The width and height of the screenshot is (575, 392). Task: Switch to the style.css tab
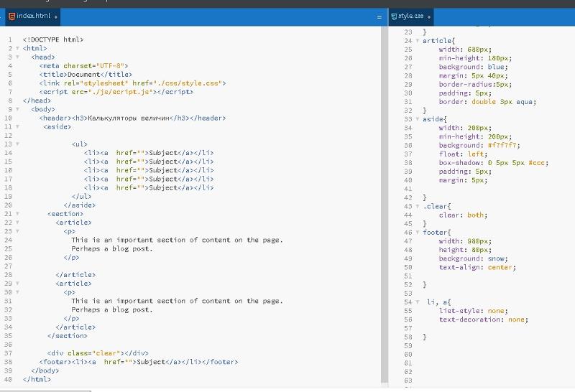coord(411,17)
